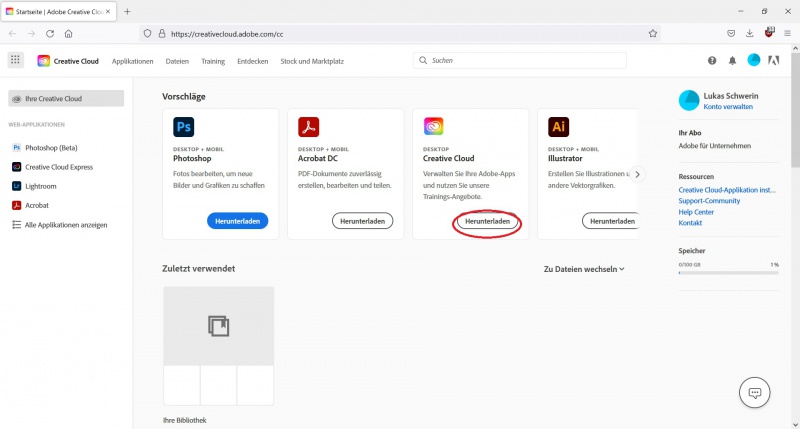Open the profile avatar in header

754,60
